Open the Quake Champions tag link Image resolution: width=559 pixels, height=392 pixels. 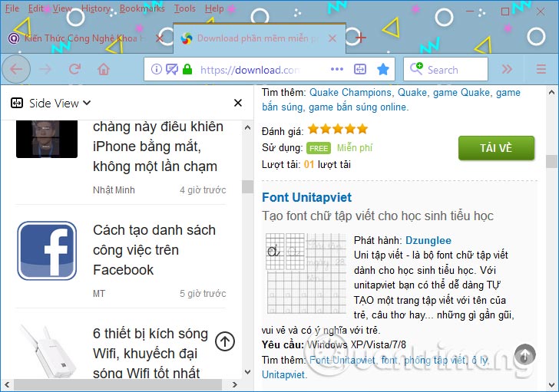click(350, 93)
